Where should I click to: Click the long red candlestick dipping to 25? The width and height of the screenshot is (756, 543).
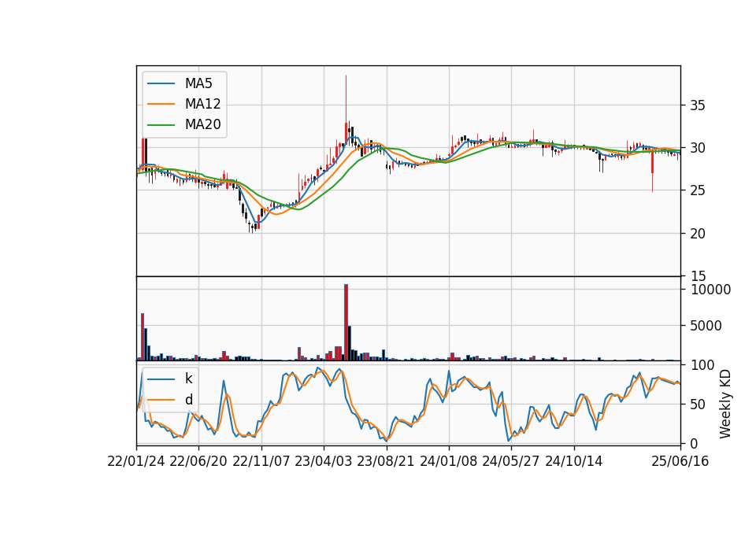pos(652,171)
